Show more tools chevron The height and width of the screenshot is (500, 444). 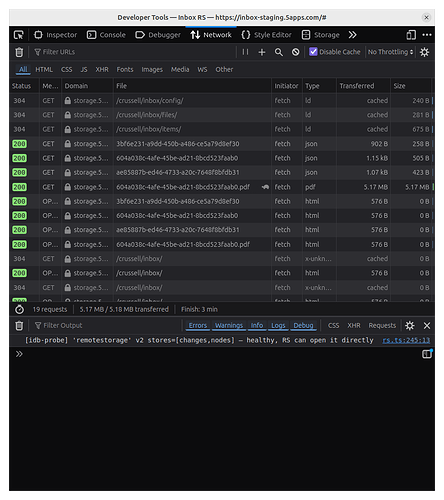[x=353, y=35]
